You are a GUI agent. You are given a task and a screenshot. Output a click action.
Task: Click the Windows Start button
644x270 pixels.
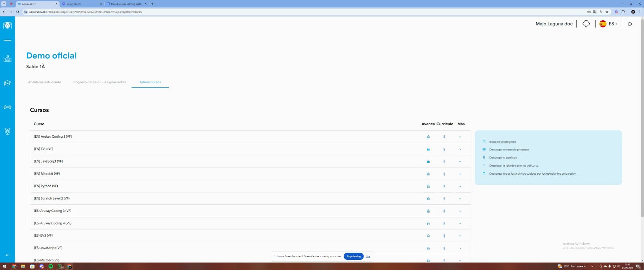click(x=4, y=267)
